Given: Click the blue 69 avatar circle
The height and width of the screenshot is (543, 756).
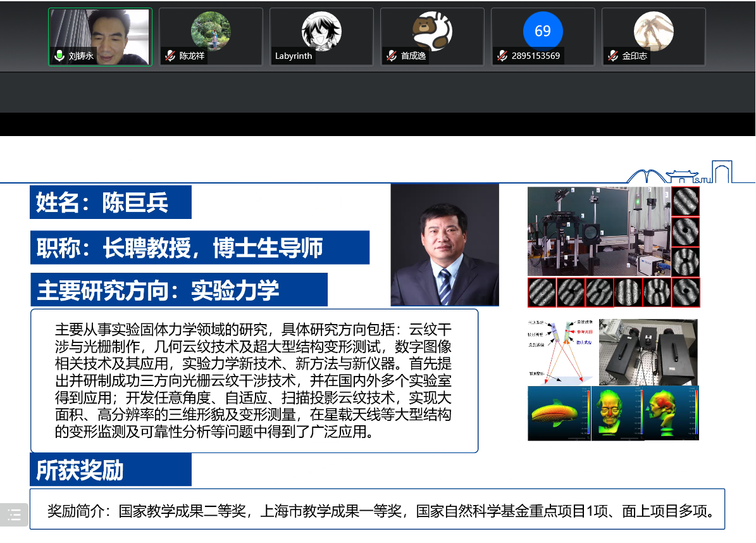Looking at the screenshot, I should [x=543, y=30].
